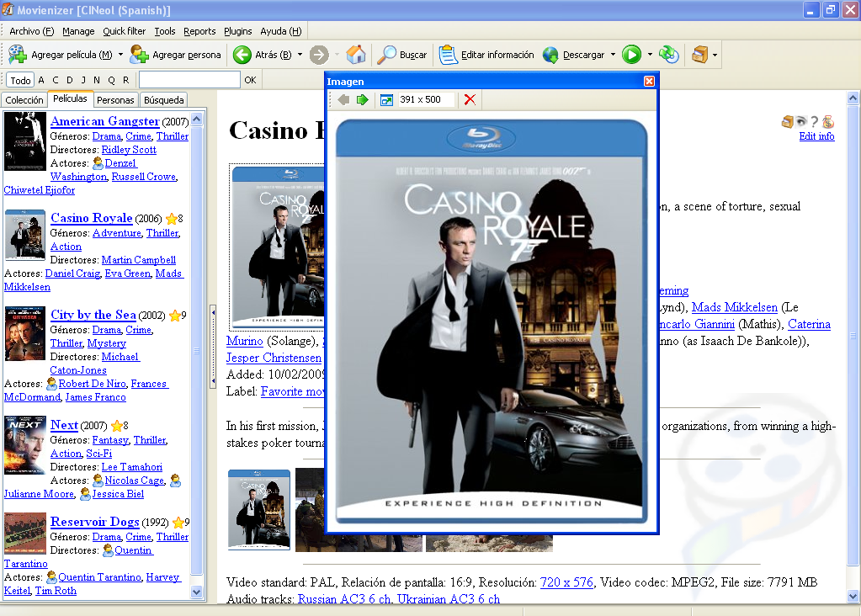
Task: Click the Agregar película toolbar icon
Action: coord(18,55)
